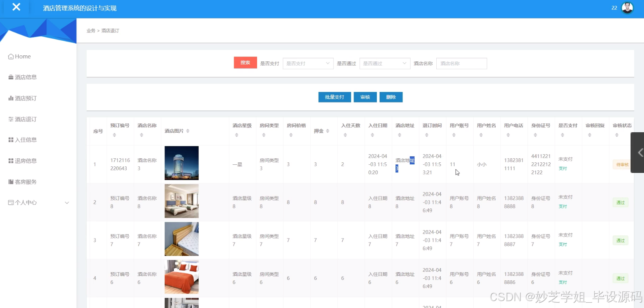644x308 pixels.
Task: Click the 通过 status tag in row 2
Action: (x=620, y=203)
